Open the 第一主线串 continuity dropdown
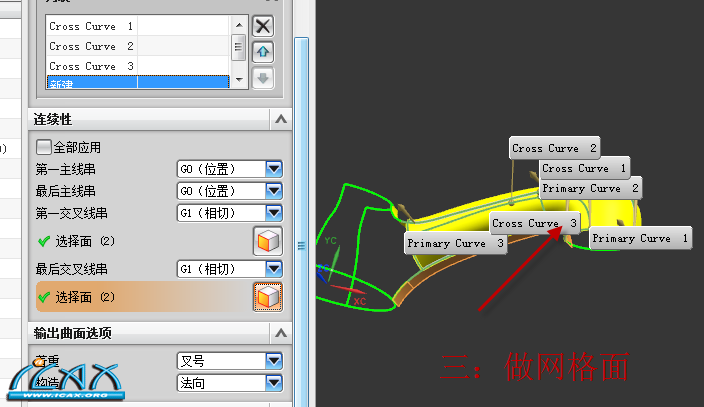Screen dimensions: 704x407 click(x=274, y=169)
